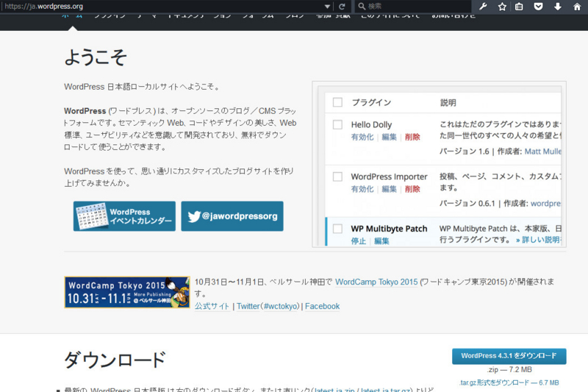Viewport: 588px width, 392px height.
Task: Click 削除 under WordPress Importer
Action: (412, 189)
